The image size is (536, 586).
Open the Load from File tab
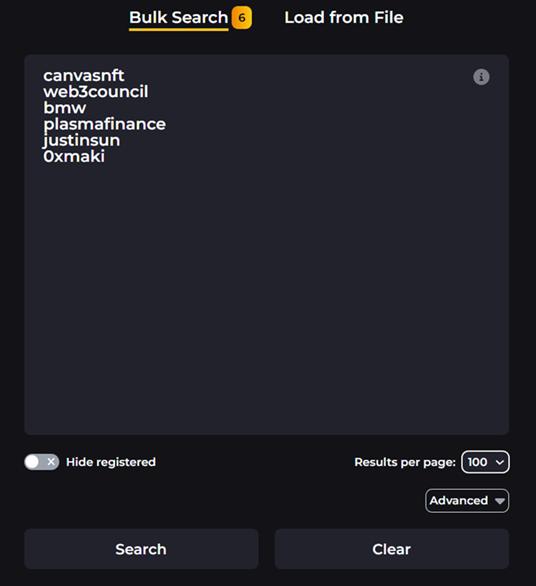coord(344,18)
